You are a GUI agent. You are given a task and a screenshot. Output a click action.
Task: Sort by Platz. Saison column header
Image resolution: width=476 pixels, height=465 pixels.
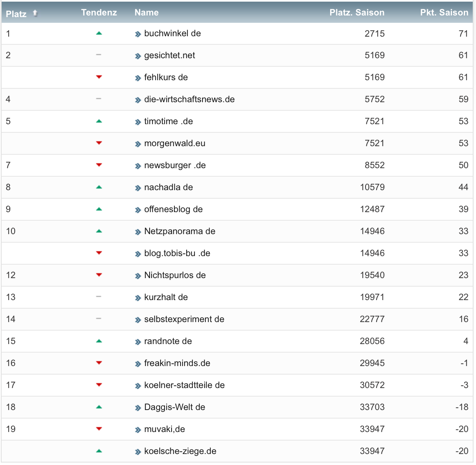357,13
